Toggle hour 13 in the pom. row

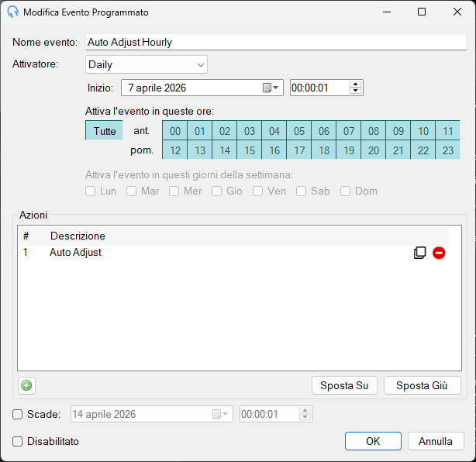coord(200,150)
